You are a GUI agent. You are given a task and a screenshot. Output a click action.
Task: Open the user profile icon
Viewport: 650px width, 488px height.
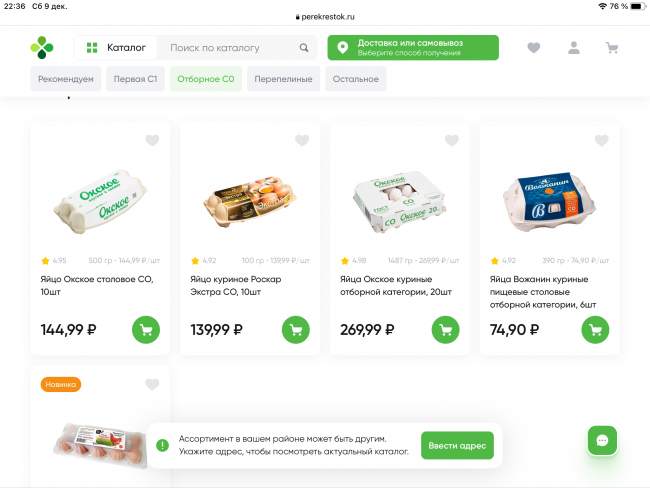(574, 48)
